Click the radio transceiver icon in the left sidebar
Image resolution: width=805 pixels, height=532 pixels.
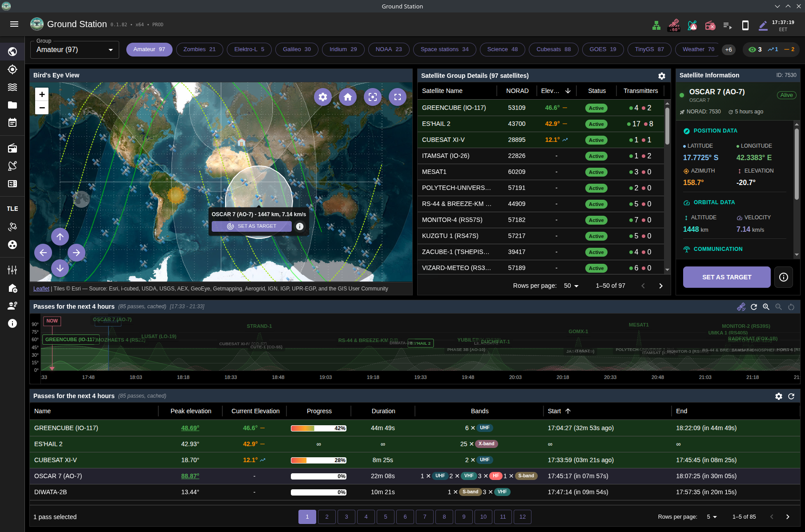pos(12,148)
